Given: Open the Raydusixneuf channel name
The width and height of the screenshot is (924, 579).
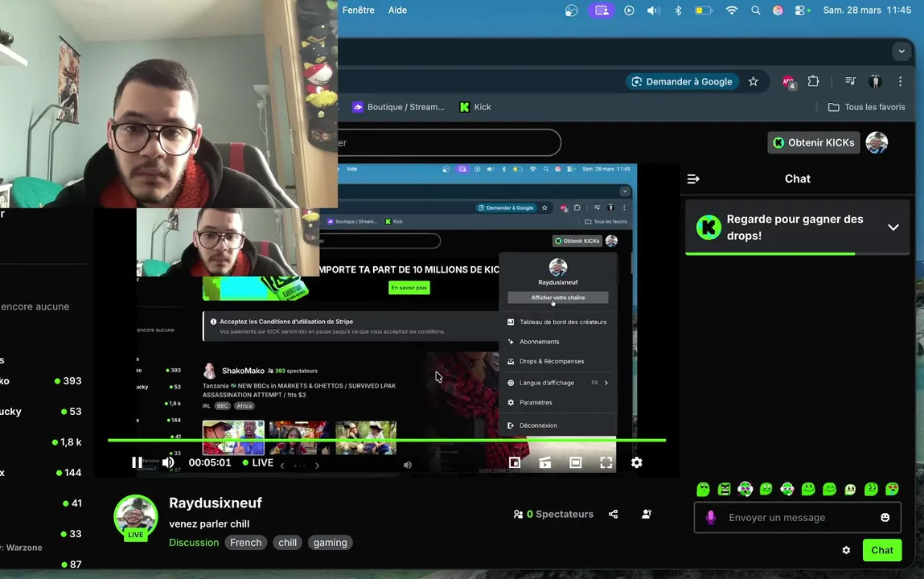Looking at the screenshot, I should point(216,503).
